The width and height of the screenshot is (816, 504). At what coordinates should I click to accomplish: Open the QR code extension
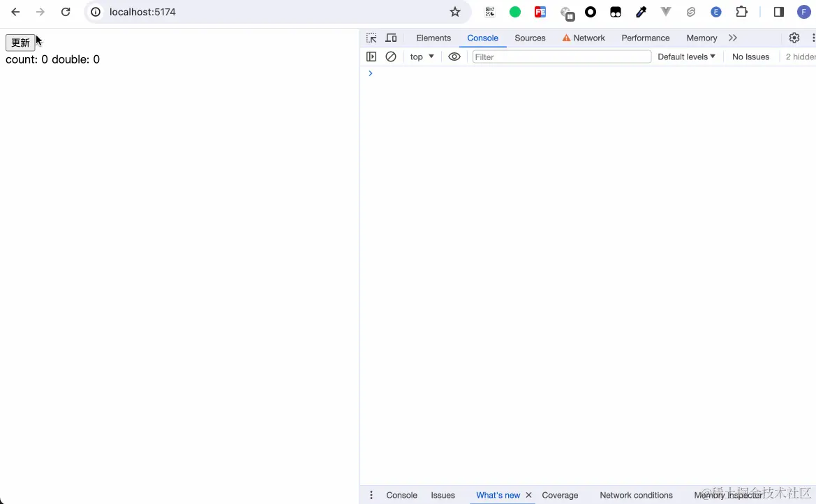[490, 12]
